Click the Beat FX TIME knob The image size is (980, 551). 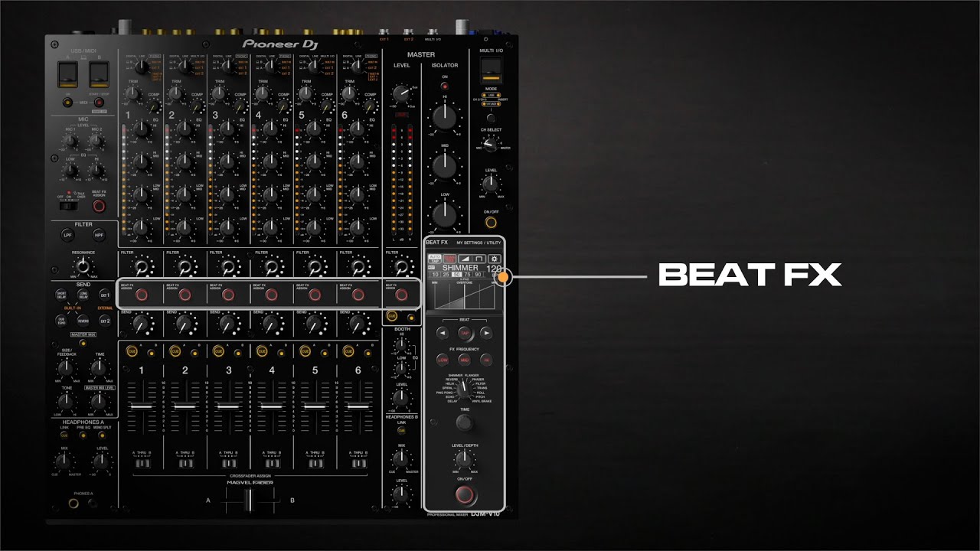[464, 423]
